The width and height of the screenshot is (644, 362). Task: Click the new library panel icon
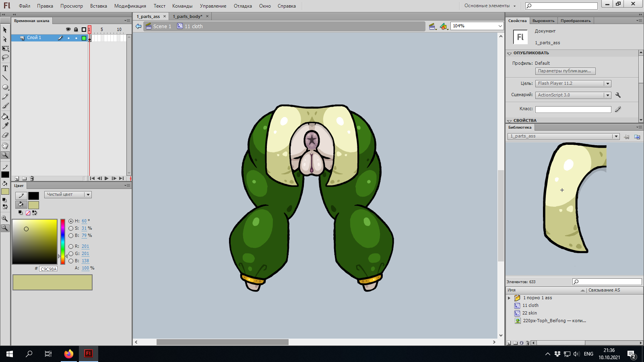[x=637, y=137]
